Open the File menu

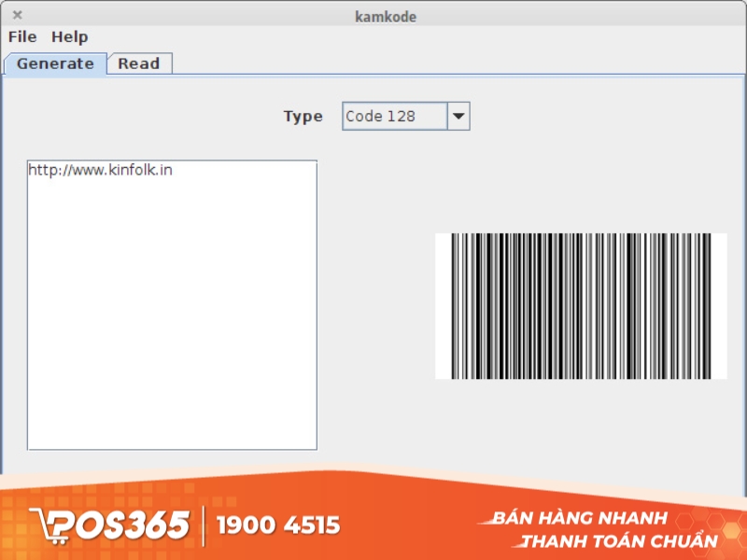22,37
